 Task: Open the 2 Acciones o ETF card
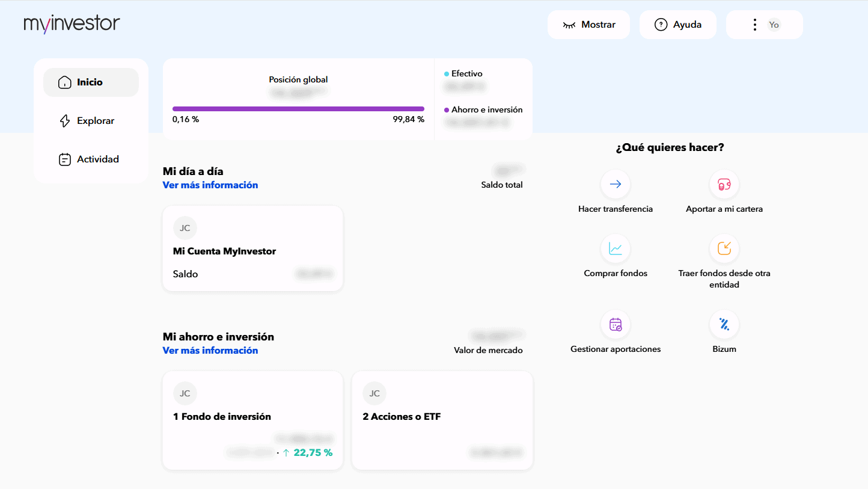(x=442, y=420)
